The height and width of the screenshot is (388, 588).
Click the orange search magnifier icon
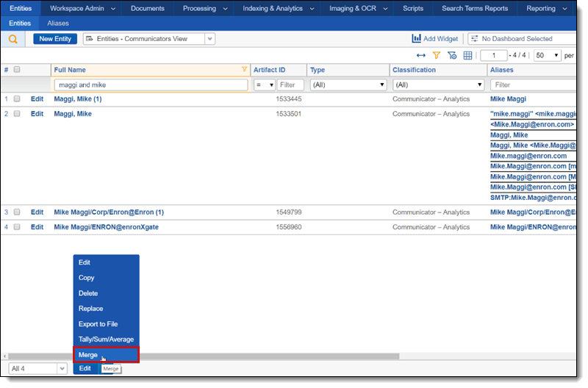point(13,39)
